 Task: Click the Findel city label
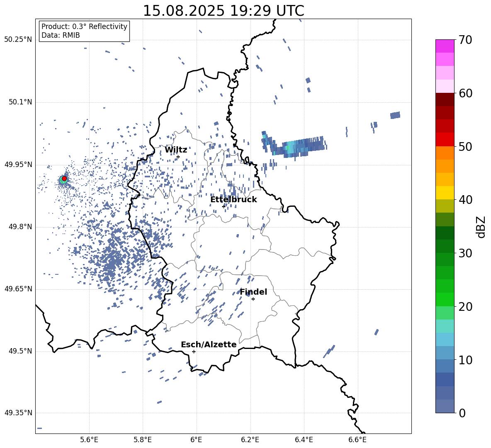point(253,292)
